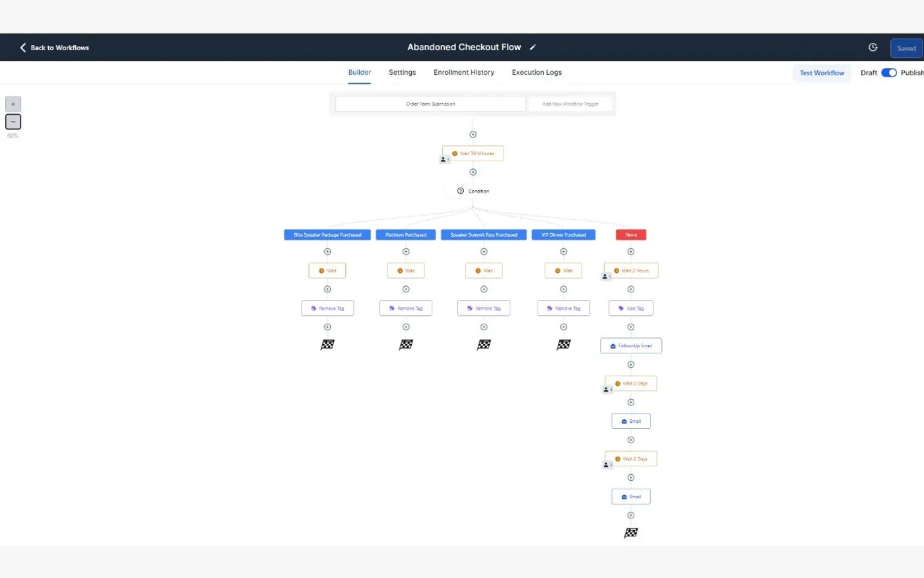Click the 60% zoom level text
924x578 pixels.
click(13, 136)
